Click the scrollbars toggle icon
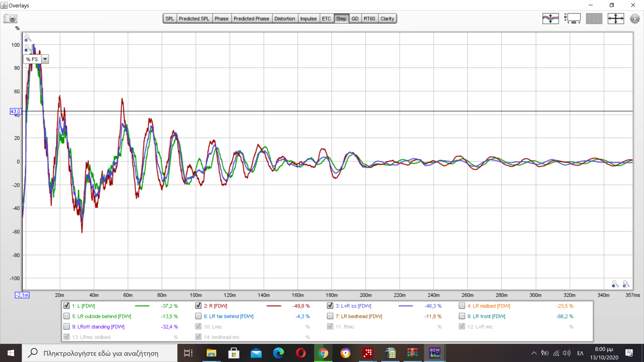The height and width of the screenshot is (362, 644). click(x=572, y=18)
